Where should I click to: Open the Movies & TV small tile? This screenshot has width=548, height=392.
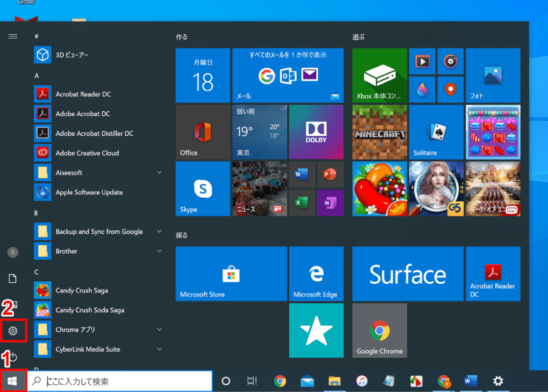coord(422,61)
